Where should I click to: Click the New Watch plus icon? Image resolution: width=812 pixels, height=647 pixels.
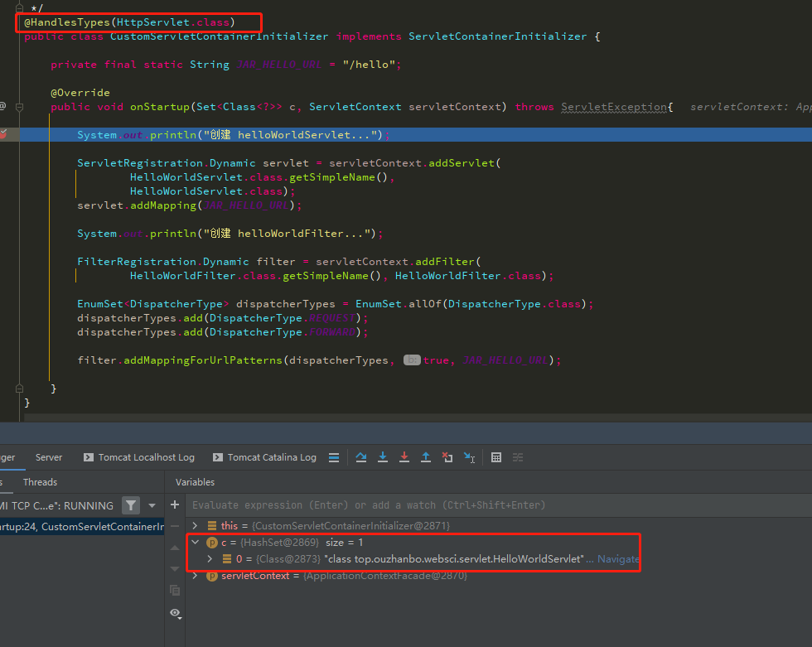(175, 505)
